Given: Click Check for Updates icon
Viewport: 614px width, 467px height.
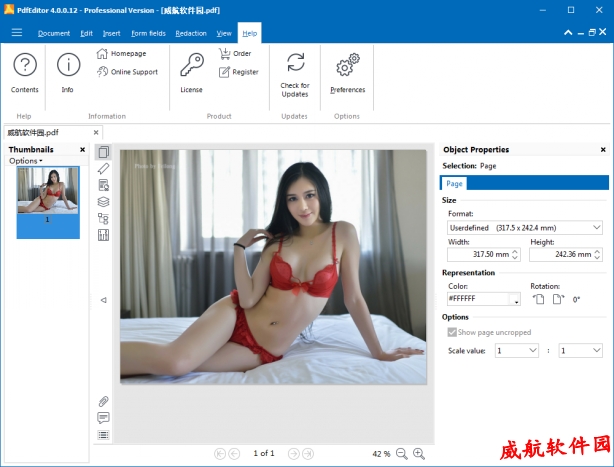Looking at the screenshot, I should pyautogui.click(x=295, y=64).
